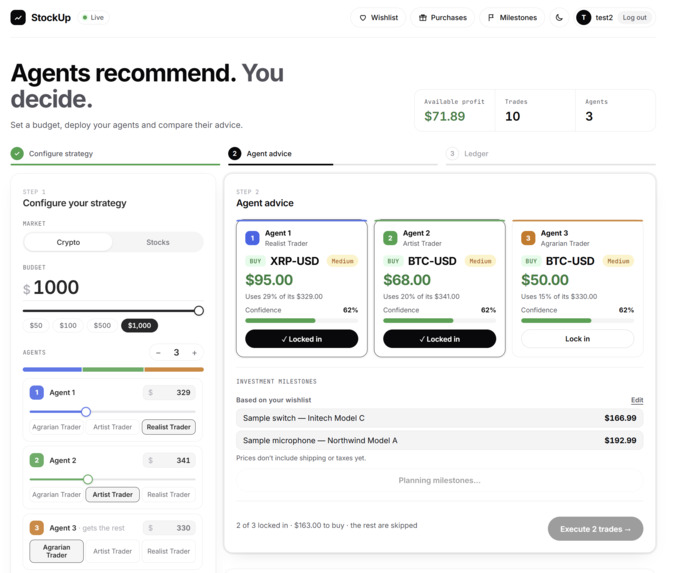Set Agent 1 to Realist Trader

coord(169,427)
